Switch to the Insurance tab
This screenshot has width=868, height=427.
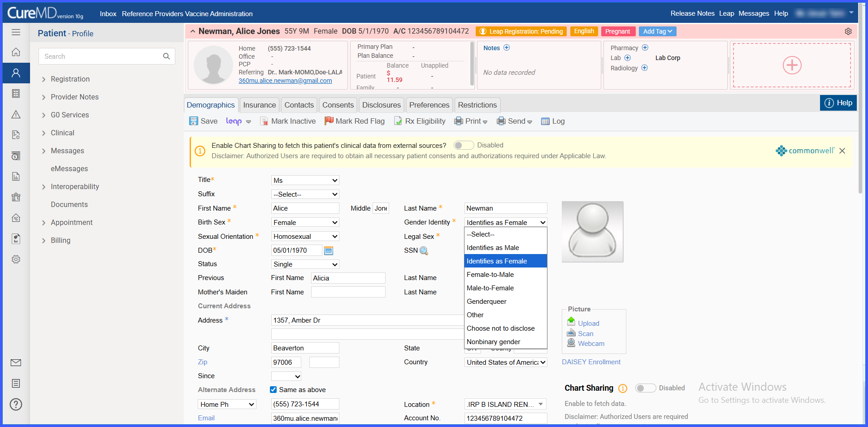(260, 105)
